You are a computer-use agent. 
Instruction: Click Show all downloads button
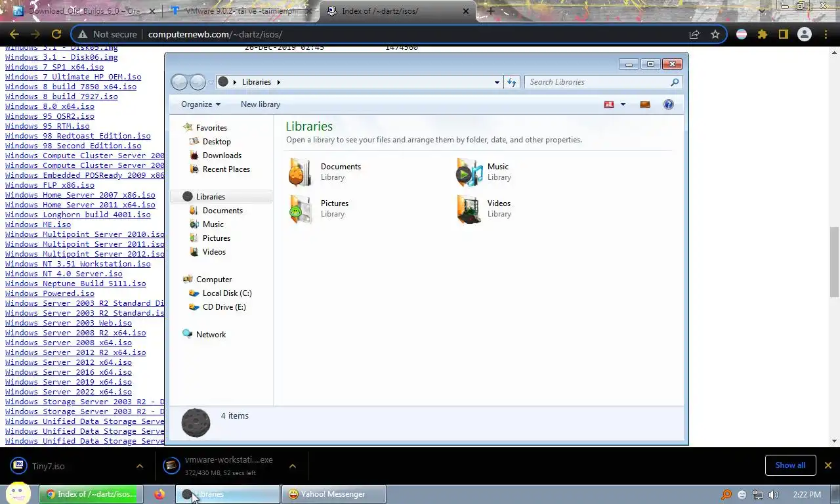pos(790,465)
